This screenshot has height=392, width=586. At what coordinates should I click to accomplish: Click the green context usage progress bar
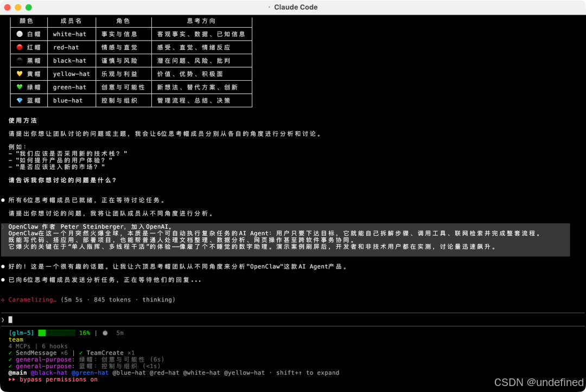[57, 333]
